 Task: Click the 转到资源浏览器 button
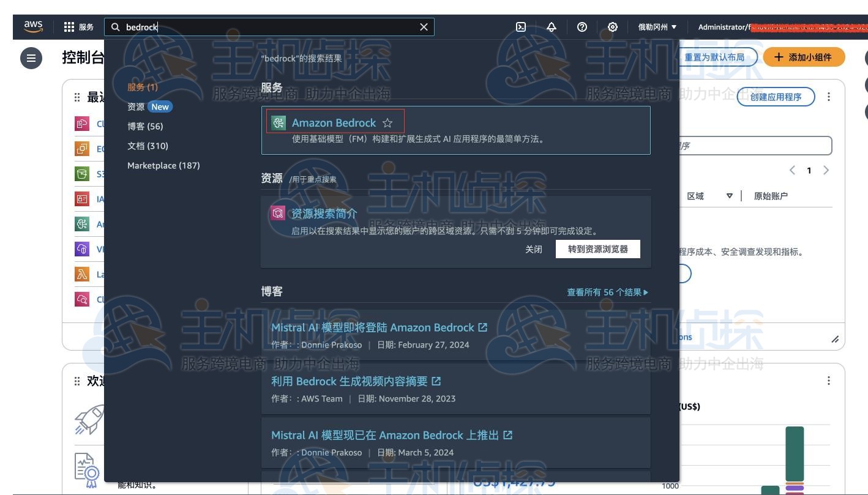click(x=597, y=249)
